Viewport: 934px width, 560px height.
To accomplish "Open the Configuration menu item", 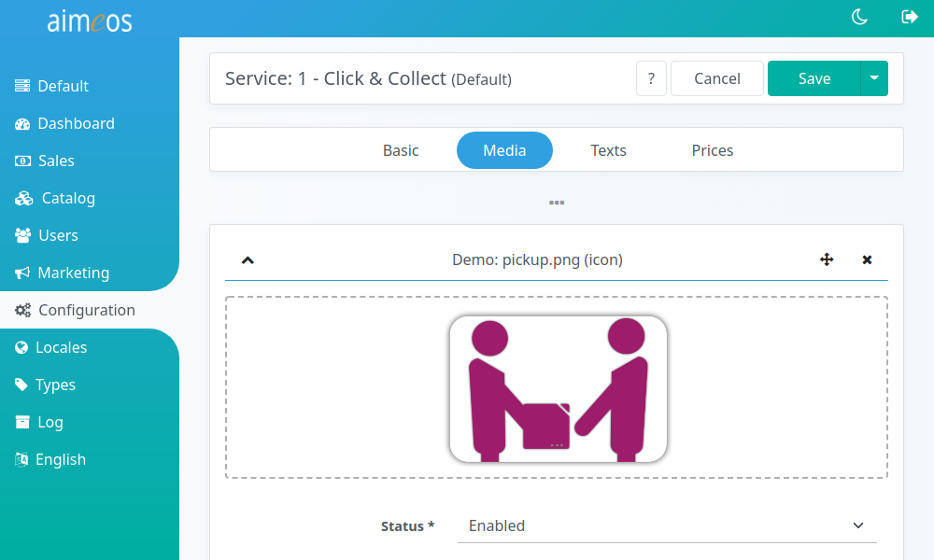I will pyautogui.click(x=90, y=310).
